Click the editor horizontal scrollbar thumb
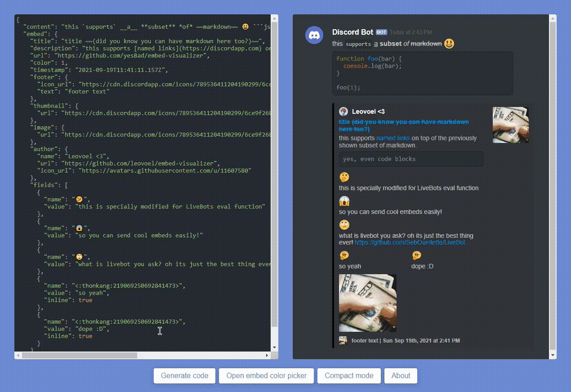The image size is (571, 392). (80, 355)
